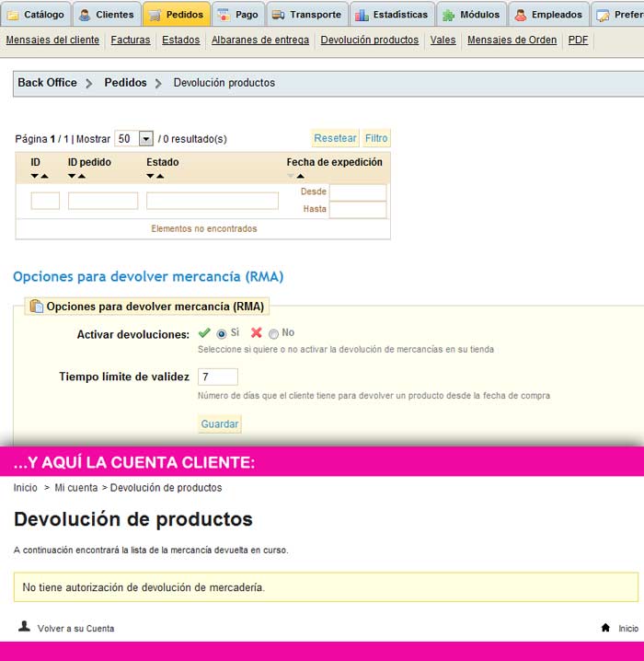
Task: Click the Resetear filter button
Action: (x=335, y=138)
